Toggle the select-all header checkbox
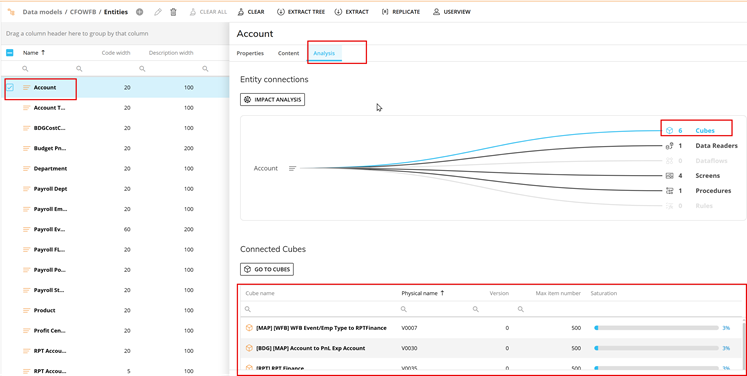The width and height of the screenshot is (747, 376). [x=10, y=53]
